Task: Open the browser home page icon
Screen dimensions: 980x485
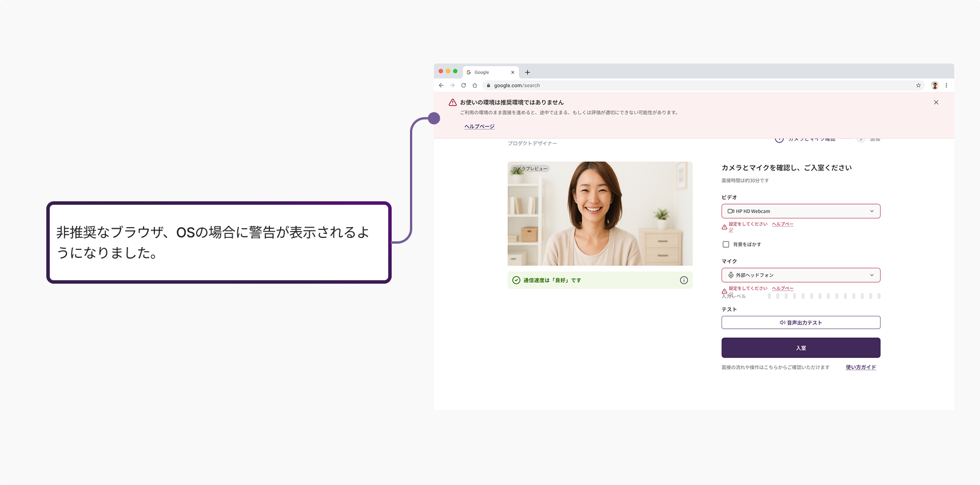Action: 475,85
